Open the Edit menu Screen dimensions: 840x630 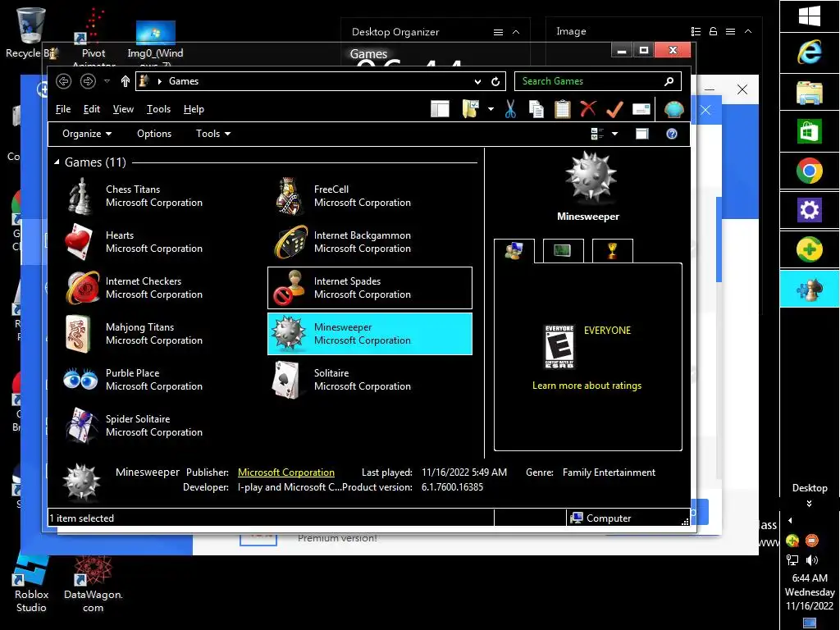pos(92,109)
